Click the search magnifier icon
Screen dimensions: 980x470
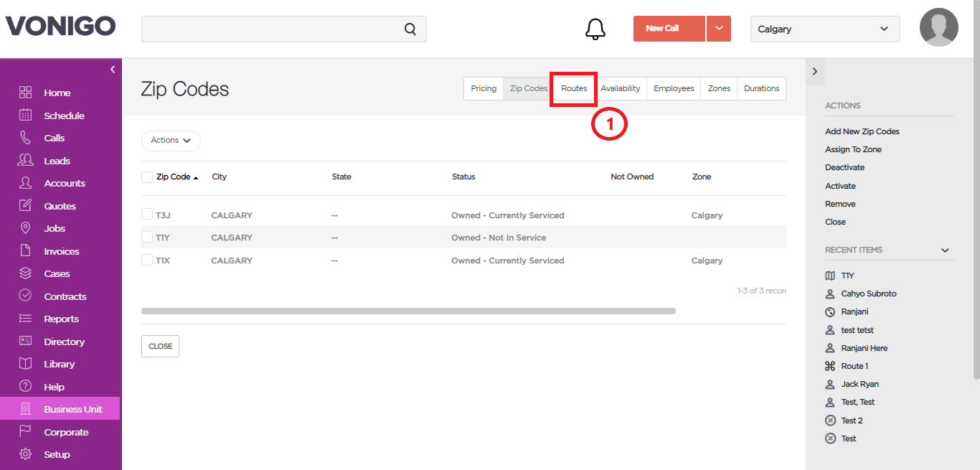[410, 29]
